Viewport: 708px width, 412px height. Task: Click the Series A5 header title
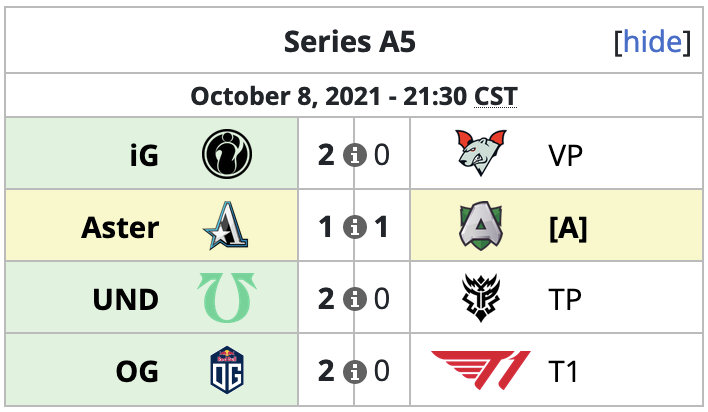(349, 42)
